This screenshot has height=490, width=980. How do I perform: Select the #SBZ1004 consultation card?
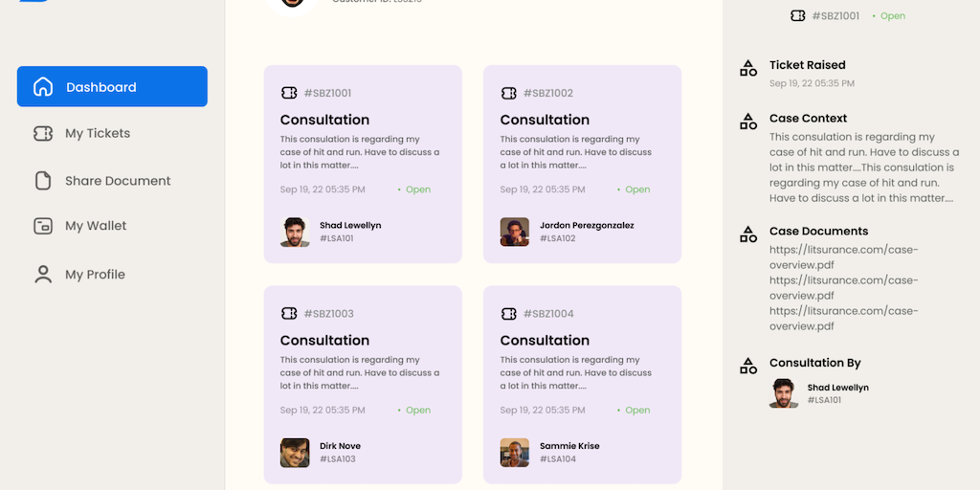[582, 384]
